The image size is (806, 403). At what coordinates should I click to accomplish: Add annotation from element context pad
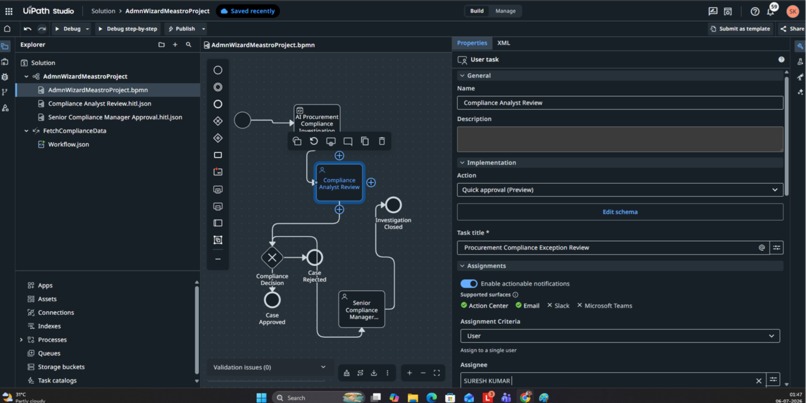(347, 141)
